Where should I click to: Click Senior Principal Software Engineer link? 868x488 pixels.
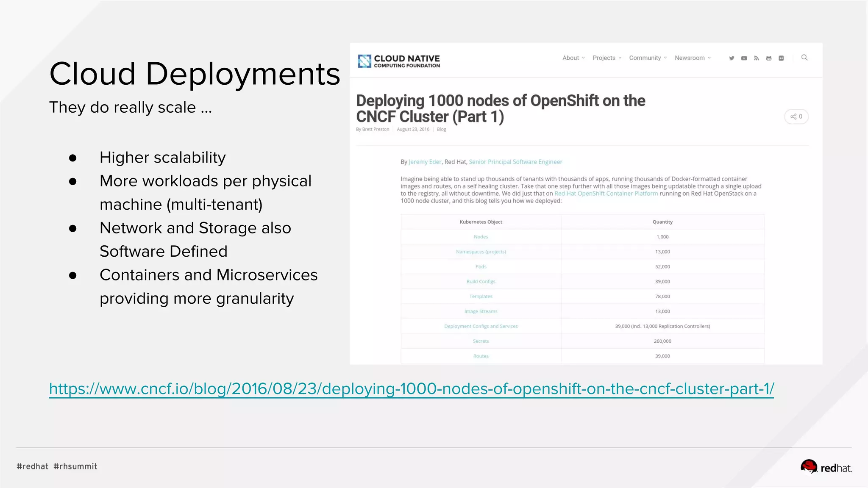click(515, 162)
